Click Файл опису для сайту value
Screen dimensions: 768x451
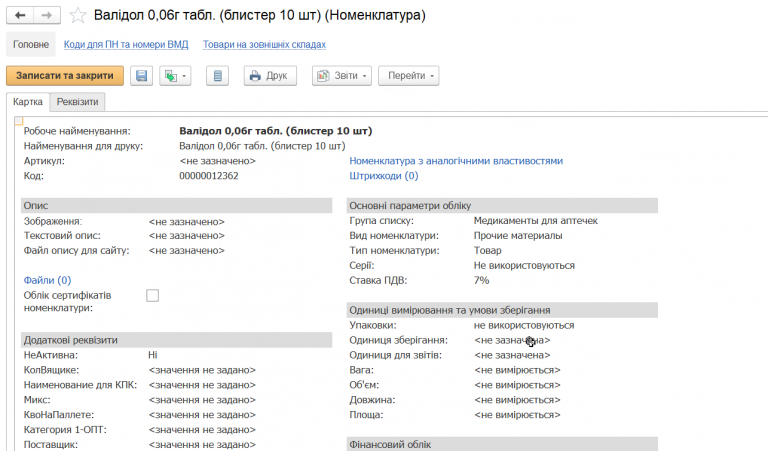[187, 251]
